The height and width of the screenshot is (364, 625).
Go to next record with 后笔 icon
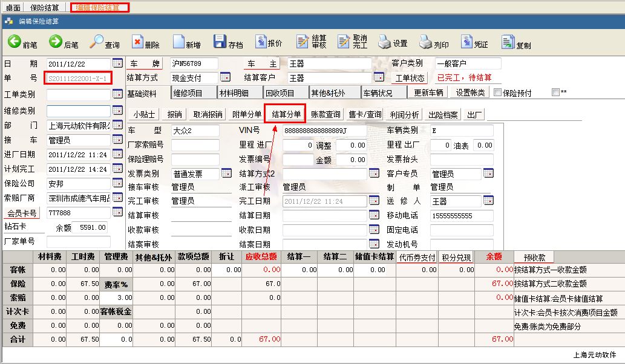(x=56, y=42)
